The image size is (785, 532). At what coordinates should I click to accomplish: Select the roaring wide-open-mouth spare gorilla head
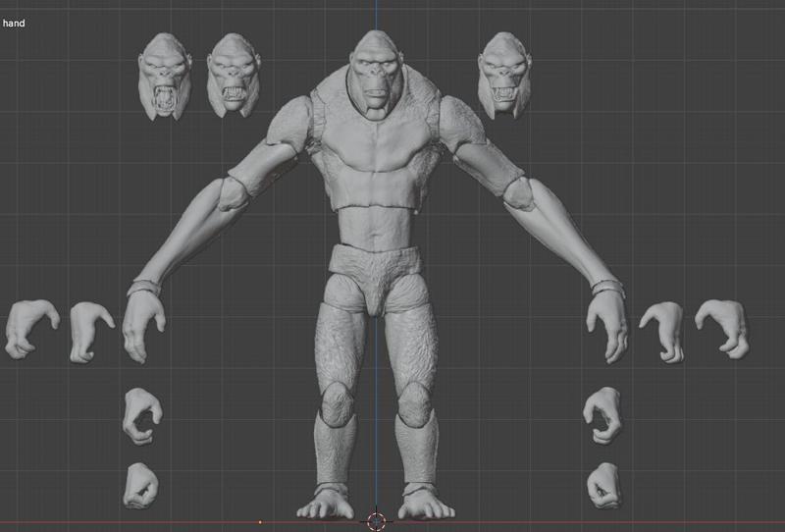click(165, 77)
